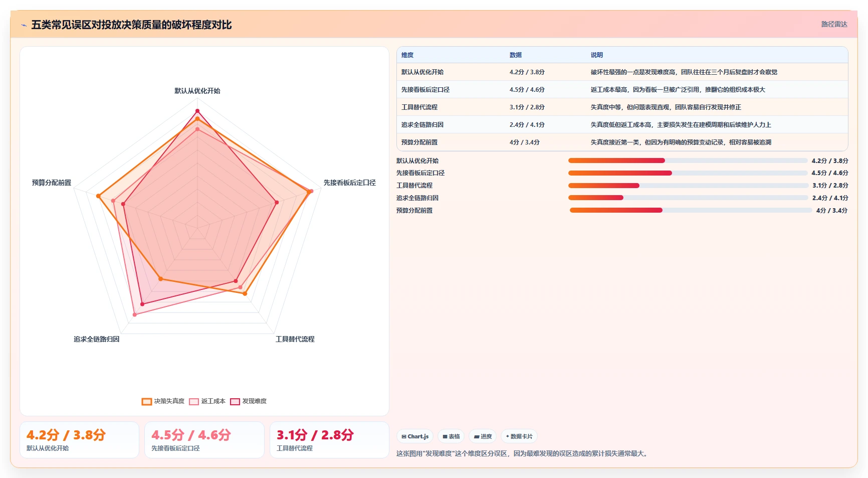
Task: Click table value 4.5分 / 4.6分
Action: pyautogui.click(x=527, y=90)
